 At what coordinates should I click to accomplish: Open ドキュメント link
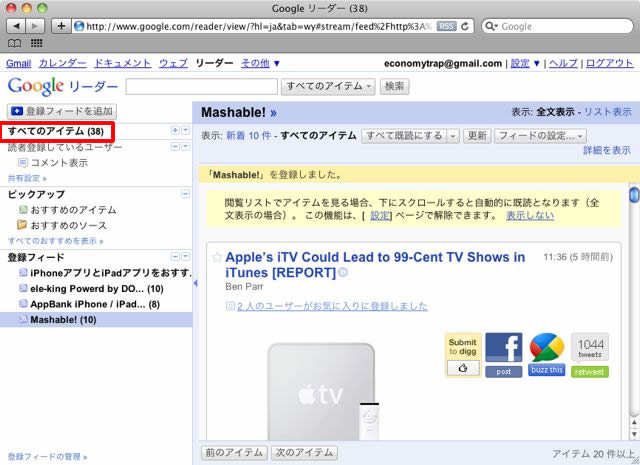pos(122,63)
